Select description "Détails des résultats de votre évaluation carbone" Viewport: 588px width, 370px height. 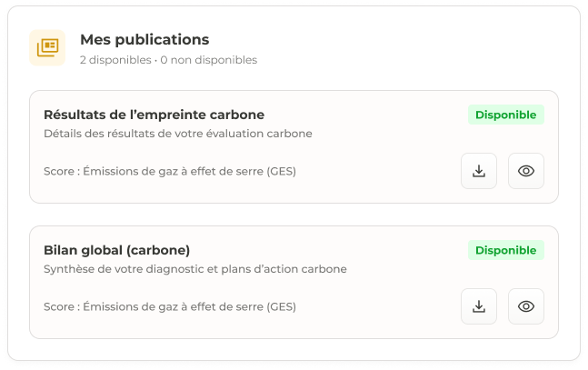pyautogui.click(x=177, y=134)
